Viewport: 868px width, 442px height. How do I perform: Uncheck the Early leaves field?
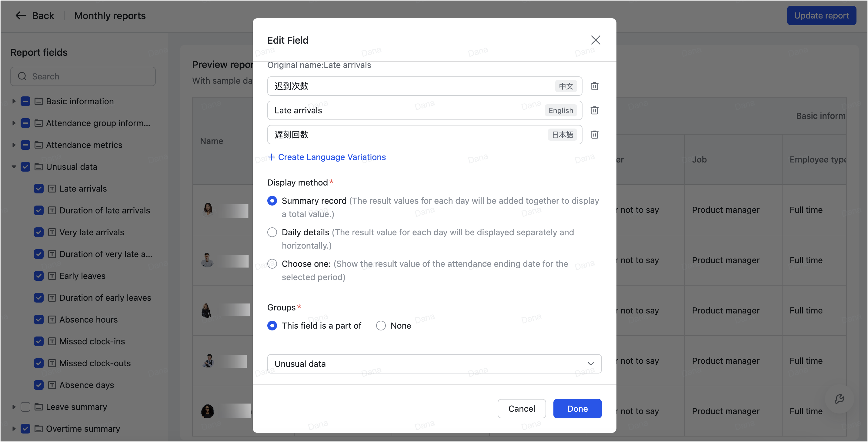pyautogui.click(x=39, y=276)
